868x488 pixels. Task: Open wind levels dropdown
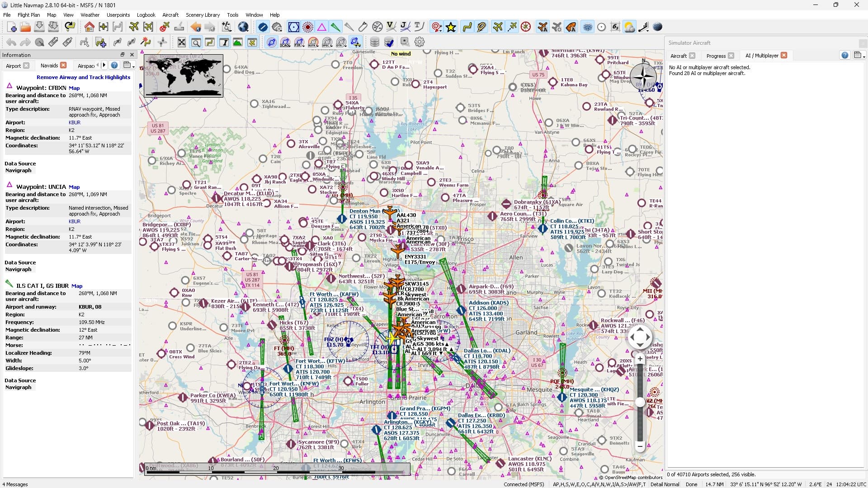643,27
